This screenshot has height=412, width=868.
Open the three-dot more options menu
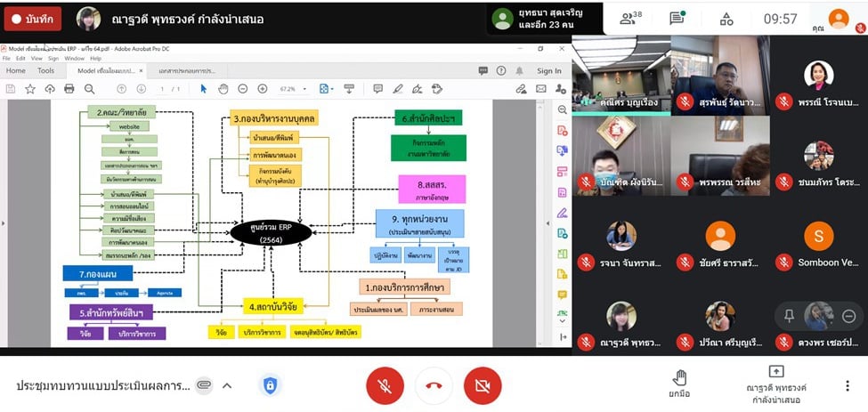(x=847, y=385)
